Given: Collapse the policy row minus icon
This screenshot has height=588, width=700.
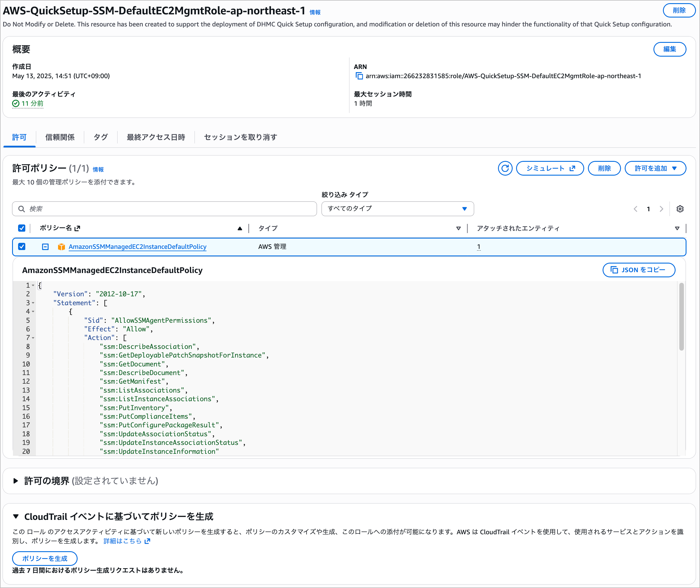Looking at the screenshot, I should click(45, 247).
